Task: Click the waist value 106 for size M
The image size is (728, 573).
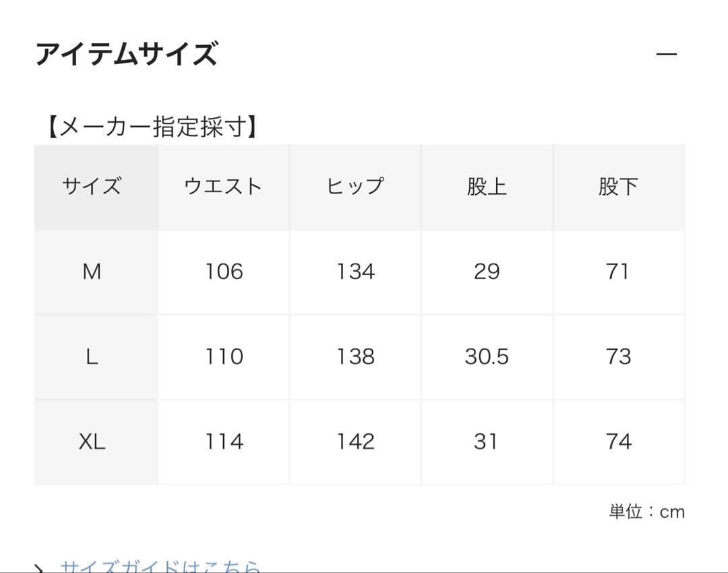Action: (224, 272)
